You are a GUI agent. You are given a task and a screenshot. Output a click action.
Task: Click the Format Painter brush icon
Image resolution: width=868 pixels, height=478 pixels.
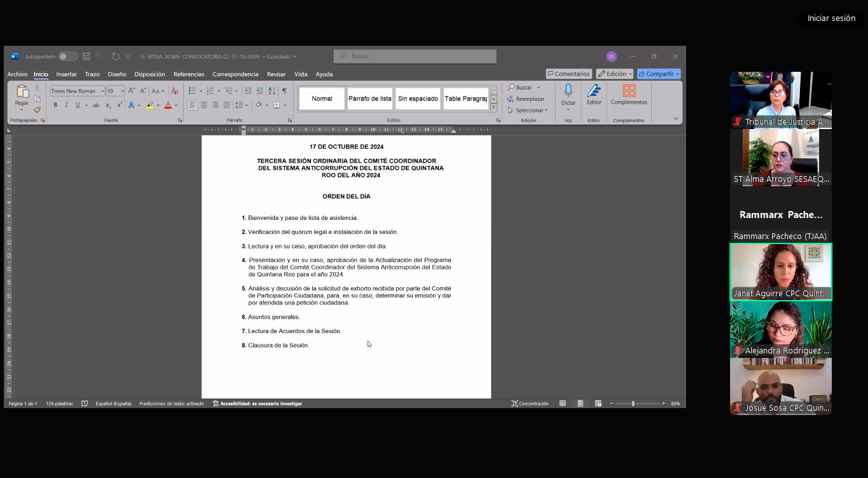pyautogui.click(x=38, y=110)
